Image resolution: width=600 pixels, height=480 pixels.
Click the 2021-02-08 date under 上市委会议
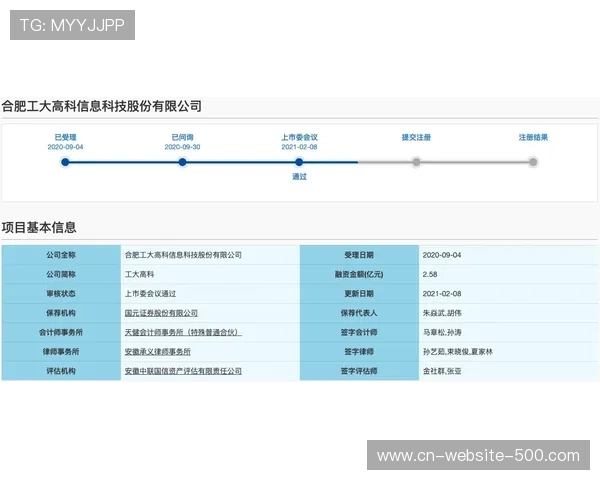[299, 147]
